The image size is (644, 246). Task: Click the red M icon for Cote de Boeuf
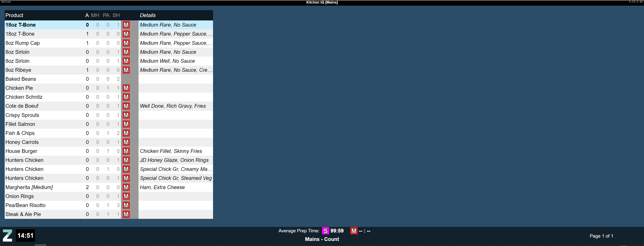126,106
